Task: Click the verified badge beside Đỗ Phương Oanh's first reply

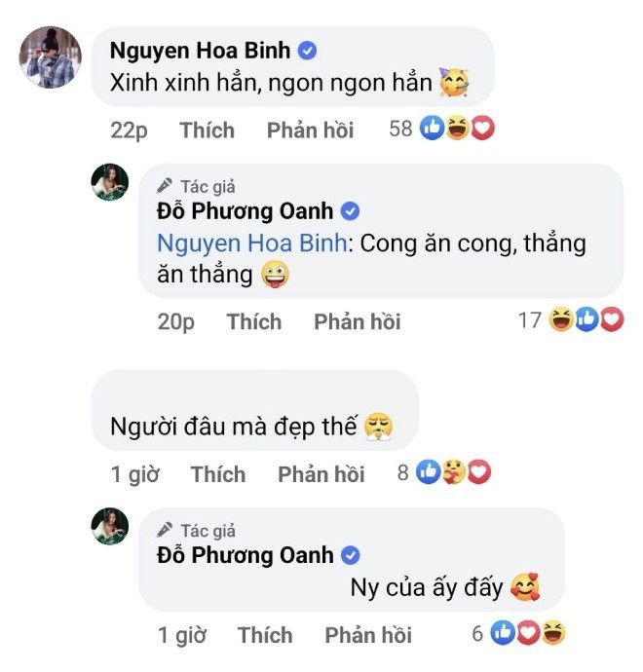Action: [x=352, y=211]
